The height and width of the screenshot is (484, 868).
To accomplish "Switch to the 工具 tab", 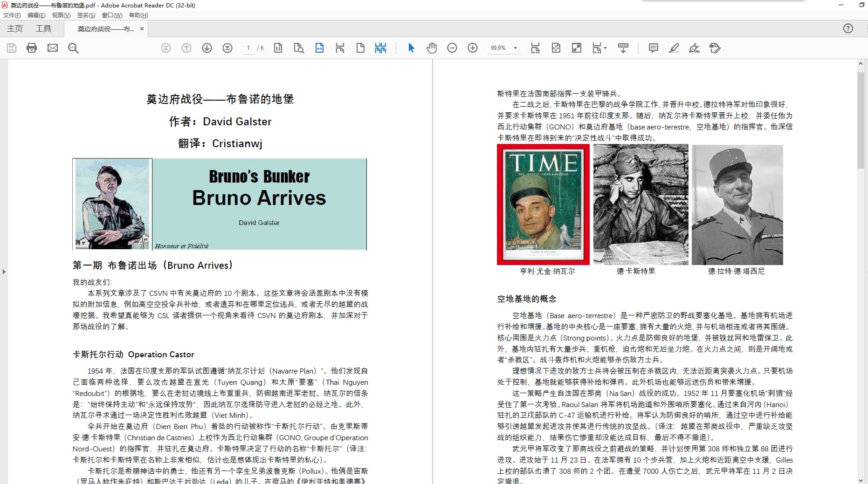I will tap(43, 28).
